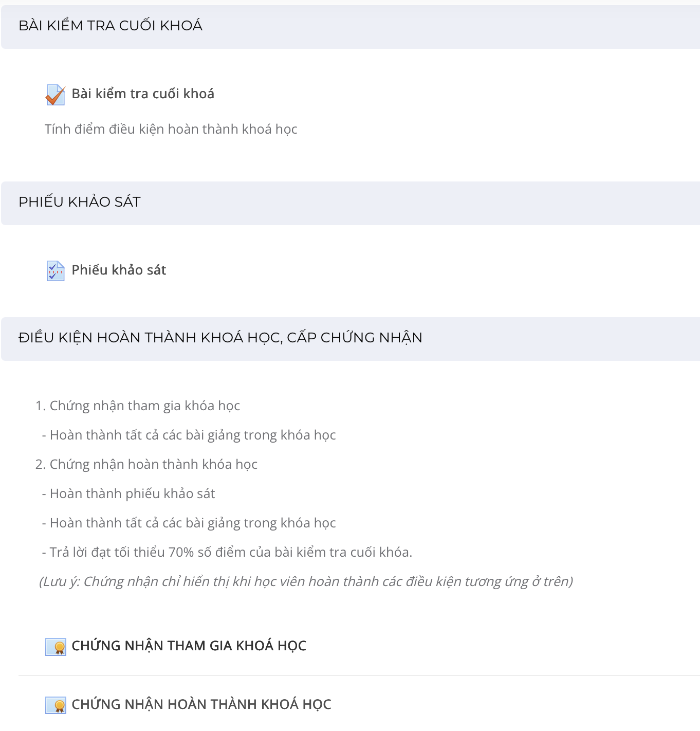Select the PHIẾU KHẢO SÁT section header

click(x=351, y=203)
